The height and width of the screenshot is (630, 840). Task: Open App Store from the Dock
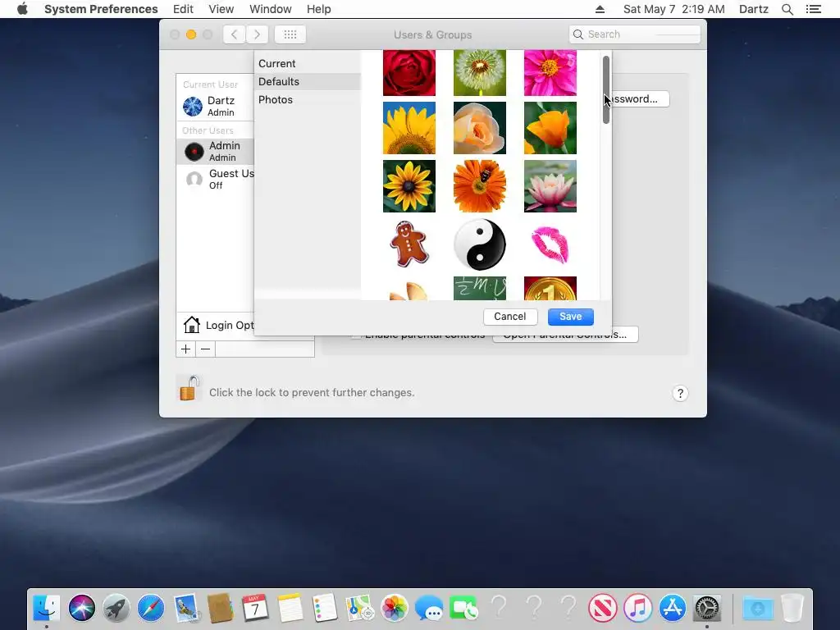click(673, 609)
